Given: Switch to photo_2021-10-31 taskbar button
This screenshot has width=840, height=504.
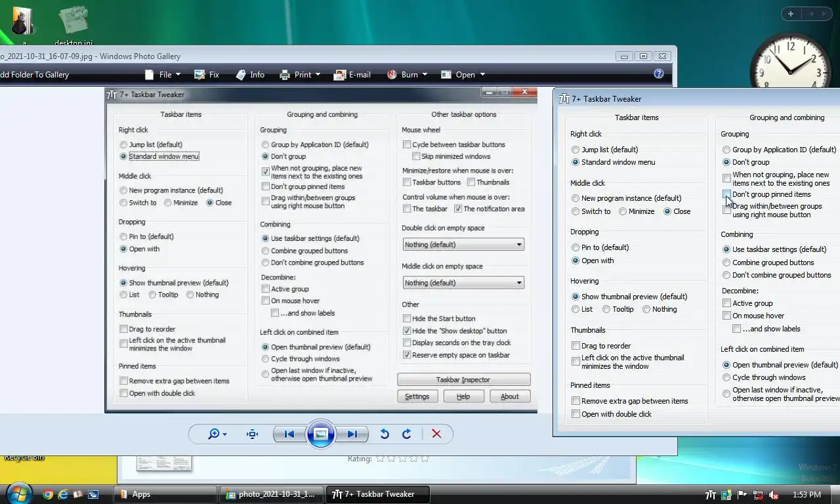Looking at the screenshot, I should click(272, 494).
